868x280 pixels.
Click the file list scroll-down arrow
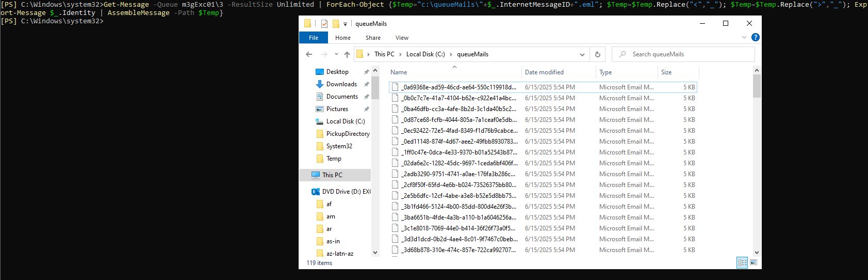[x=757, y=253]
